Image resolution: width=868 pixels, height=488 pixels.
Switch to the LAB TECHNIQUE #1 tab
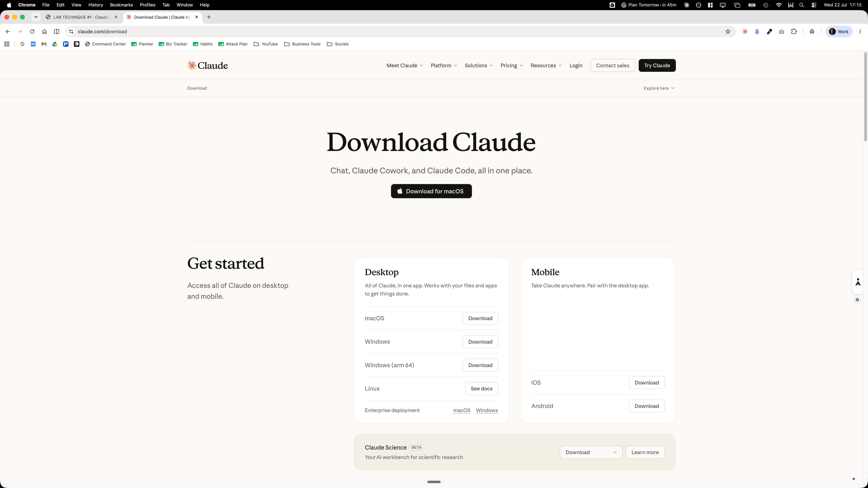(81, 17)
